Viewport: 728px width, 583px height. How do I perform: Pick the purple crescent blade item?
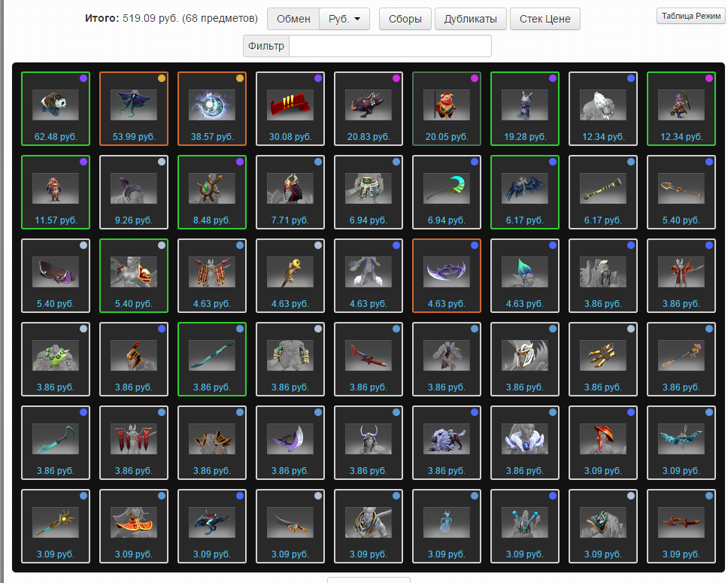(290, 443)
